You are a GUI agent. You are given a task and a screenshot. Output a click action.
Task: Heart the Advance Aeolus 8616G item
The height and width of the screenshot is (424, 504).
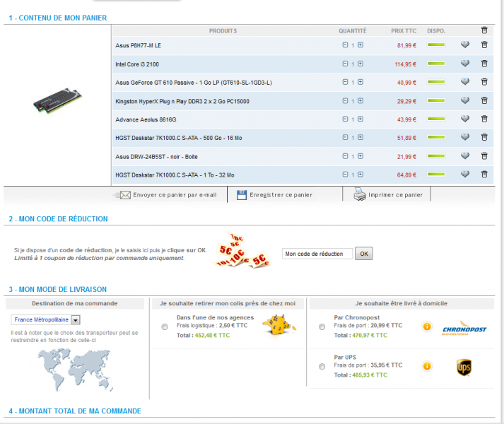[465, 119]
